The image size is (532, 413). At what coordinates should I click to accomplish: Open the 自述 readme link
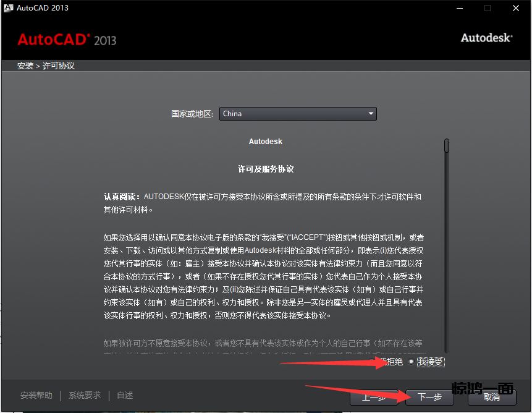(x=125, y=396)
